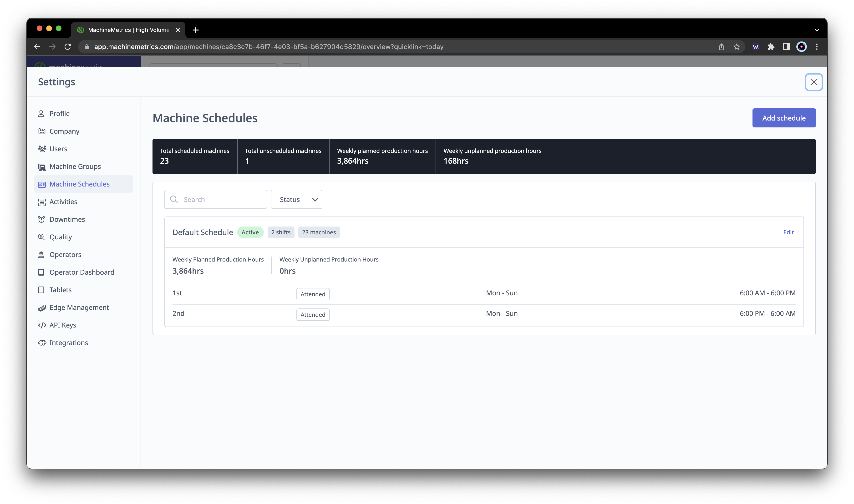
Task: Open Integrations settings
Action: tap(84, 343)
